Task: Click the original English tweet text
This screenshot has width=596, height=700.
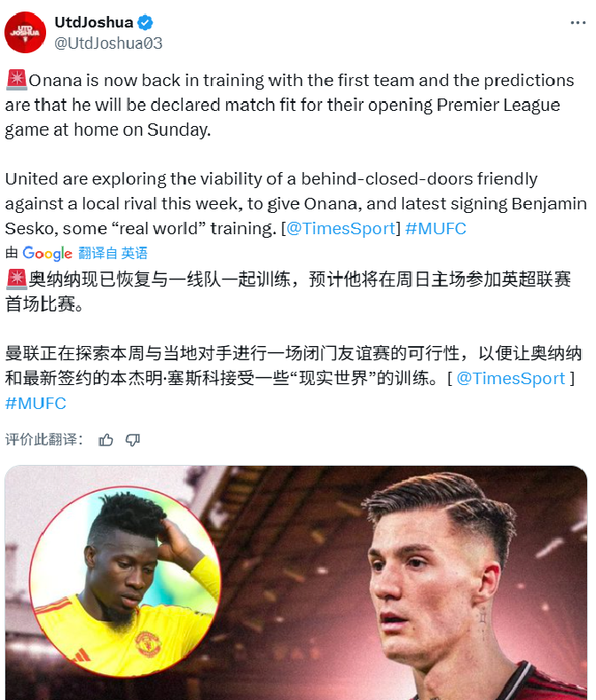Action: click(295, 154)
